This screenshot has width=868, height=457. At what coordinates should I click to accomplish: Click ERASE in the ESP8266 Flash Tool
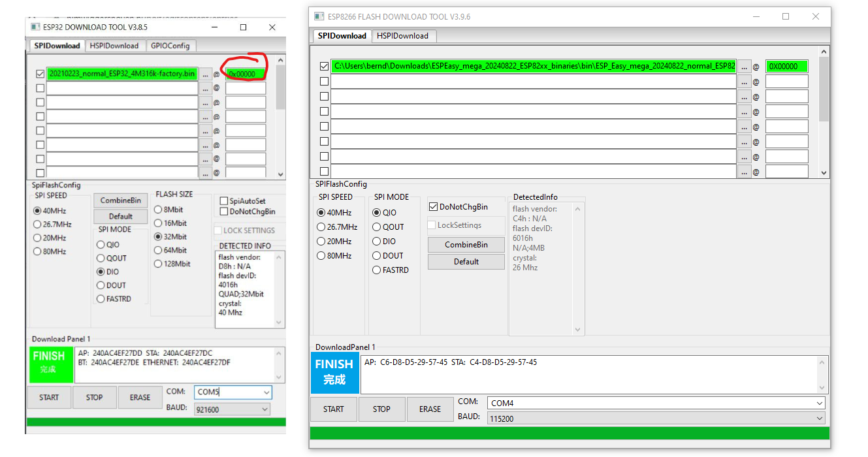point(430,409)
